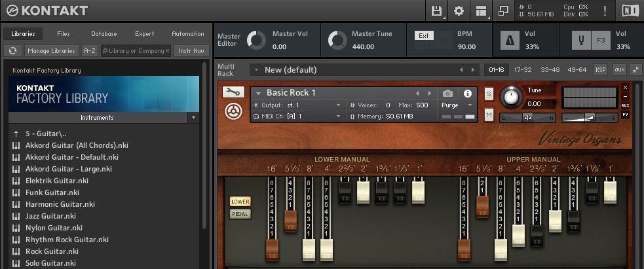Click the round instrument logo icon under the wrench
Viewport: 644px width, 269px height.
(x=233, y=111)
